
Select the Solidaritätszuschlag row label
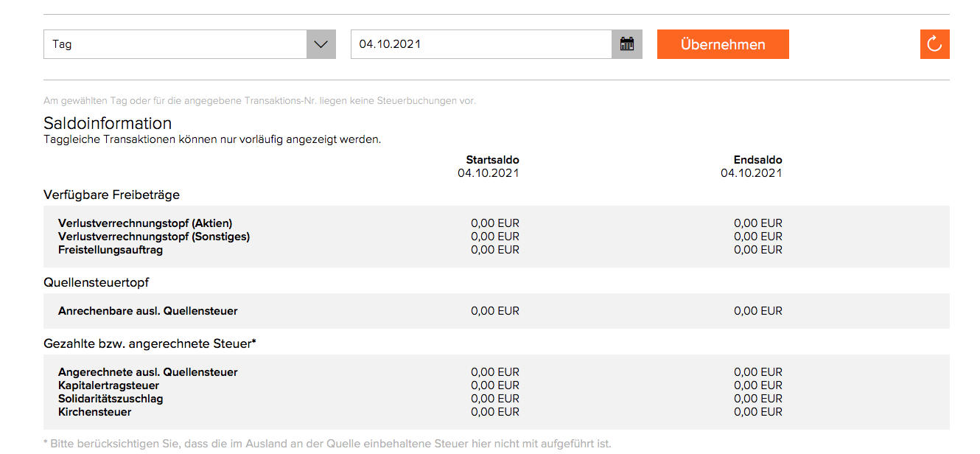pyautogui.click(x=111, y=399)
